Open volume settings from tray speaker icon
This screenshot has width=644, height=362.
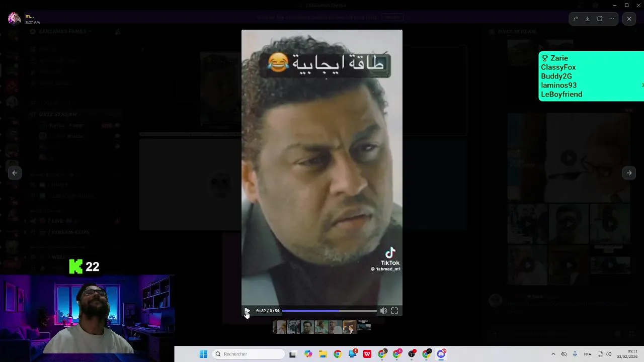pos(608,354)
